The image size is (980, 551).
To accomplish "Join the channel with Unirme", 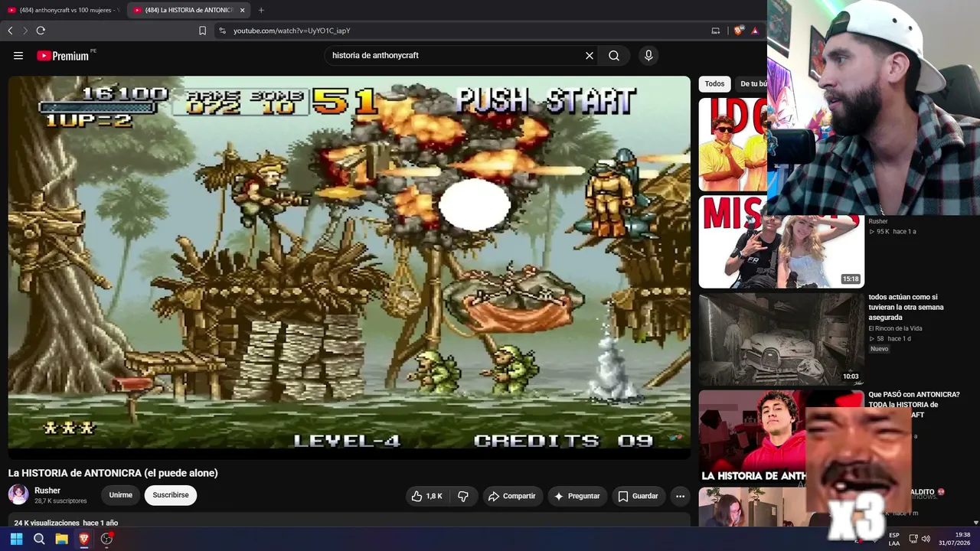I will (x=121, y=495).
